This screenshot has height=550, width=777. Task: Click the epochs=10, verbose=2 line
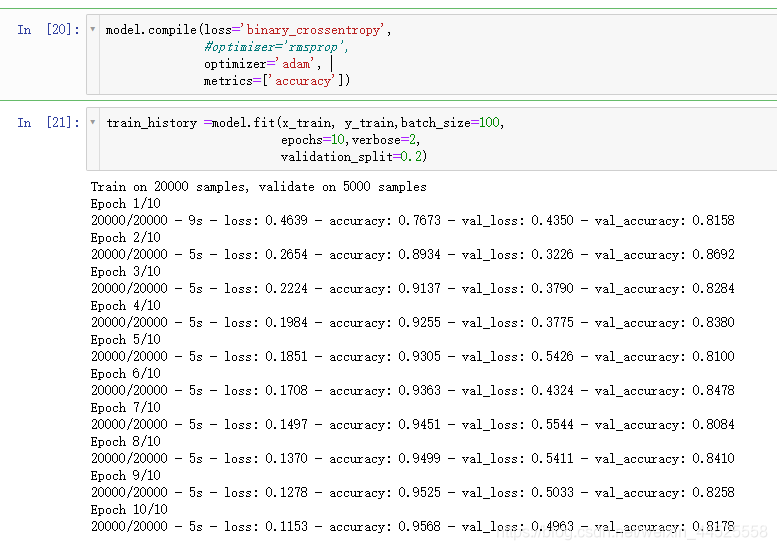(x=350, y=140)
